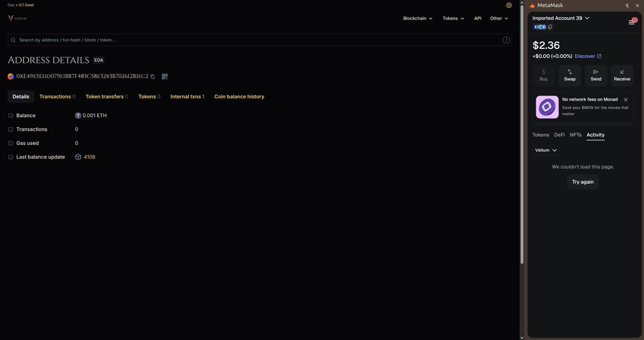Click the Vellum logo in header
Image resolution: width=644 pixels, height=340 pixels.
(17, 18)
